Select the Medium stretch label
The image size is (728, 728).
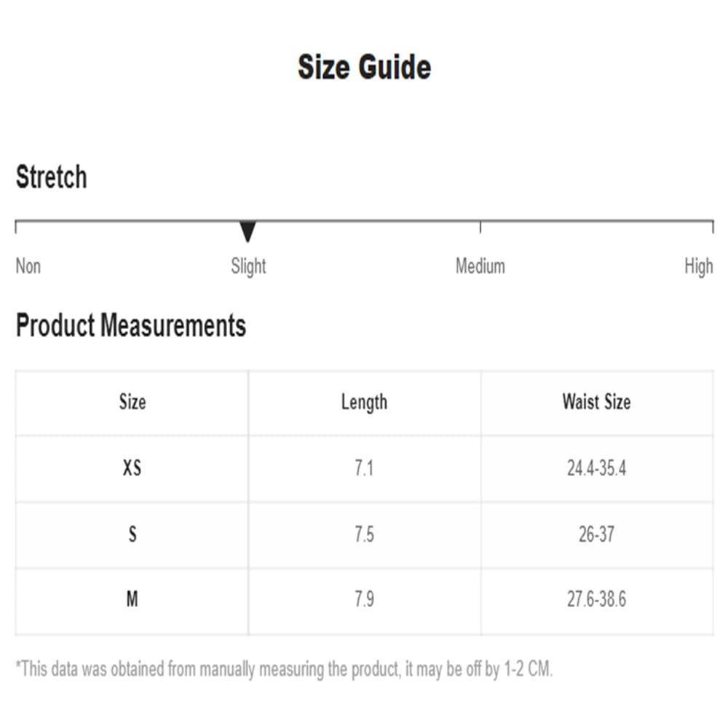point(480,266)
